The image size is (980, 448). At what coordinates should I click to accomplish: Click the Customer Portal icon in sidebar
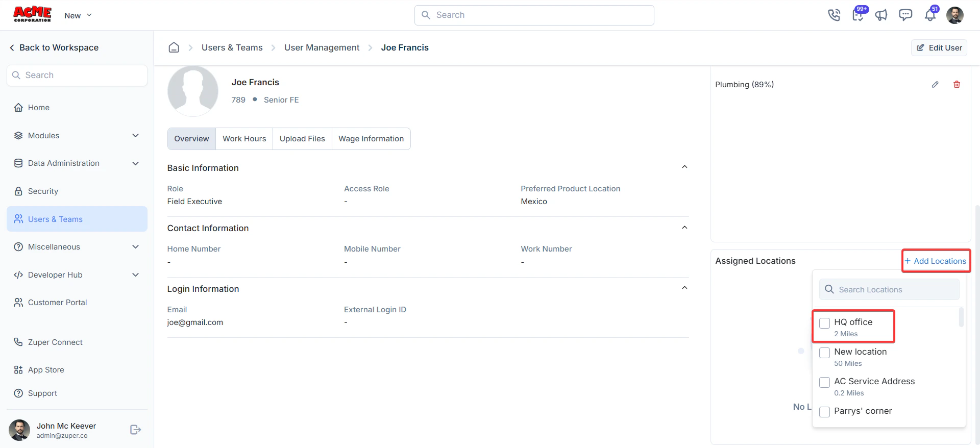click(x=18, y=303)
